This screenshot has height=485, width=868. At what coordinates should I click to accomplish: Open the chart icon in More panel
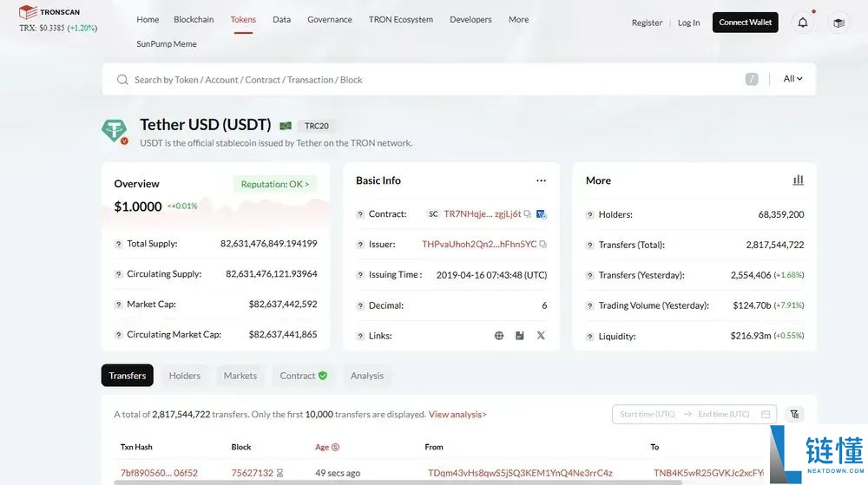(798, 180)
